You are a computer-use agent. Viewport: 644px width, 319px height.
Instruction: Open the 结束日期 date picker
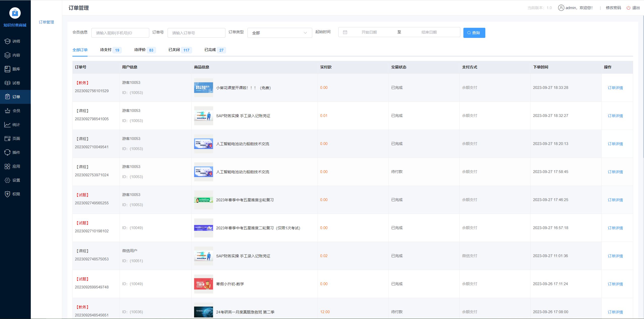pos(429,32)
